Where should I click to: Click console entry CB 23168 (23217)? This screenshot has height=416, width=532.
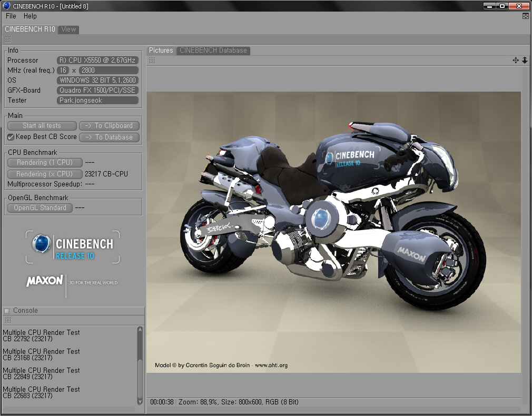coord(27,358)
